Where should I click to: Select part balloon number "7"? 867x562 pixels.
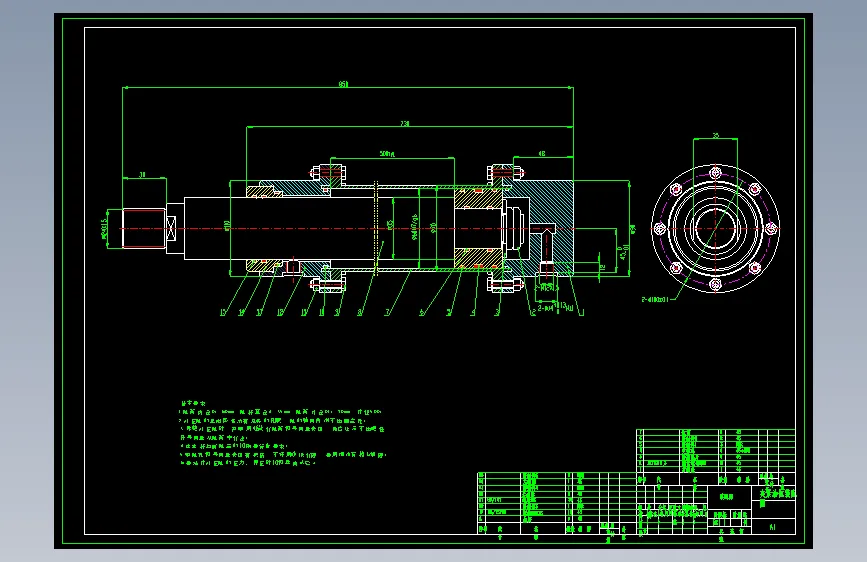click(x=387, y=313)
